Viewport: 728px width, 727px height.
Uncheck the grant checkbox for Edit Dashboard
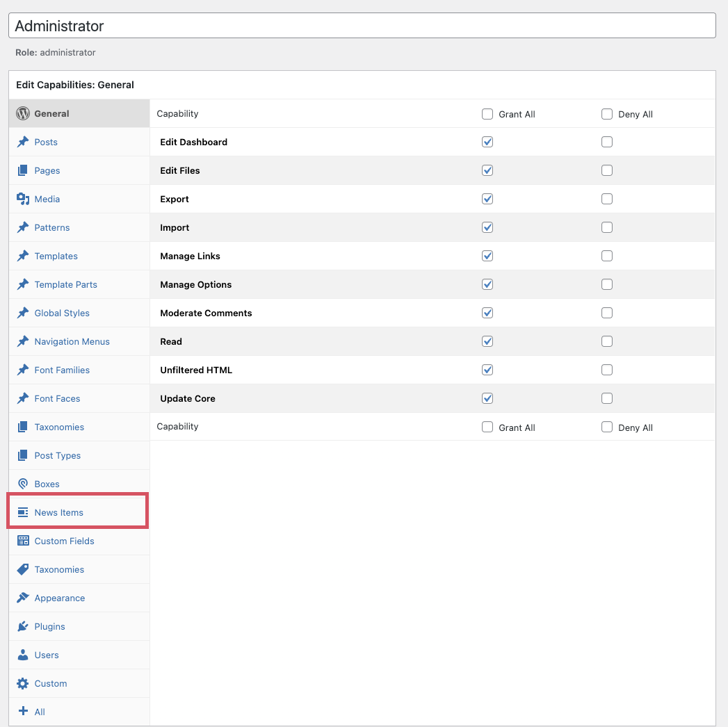click(x=487, y=142)
